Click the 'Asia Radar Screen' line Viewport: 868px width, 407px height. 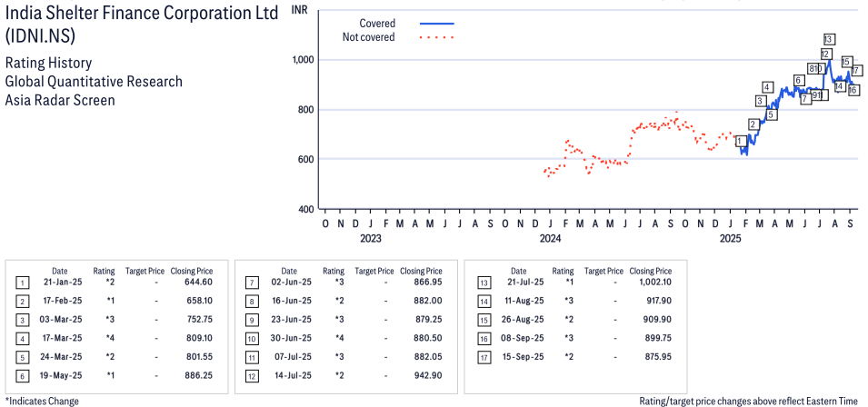tap(60, 101)
